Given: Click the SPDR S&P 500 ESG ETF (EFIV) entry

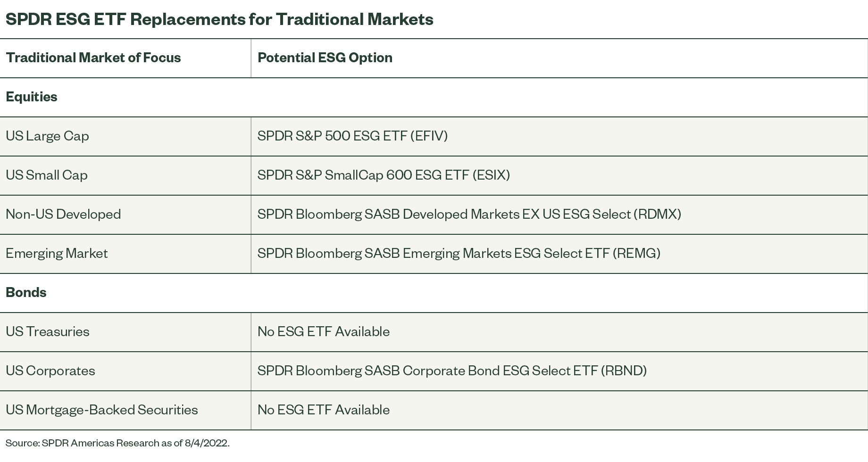Looking at the screenshot, I should (x=352, y=136).
